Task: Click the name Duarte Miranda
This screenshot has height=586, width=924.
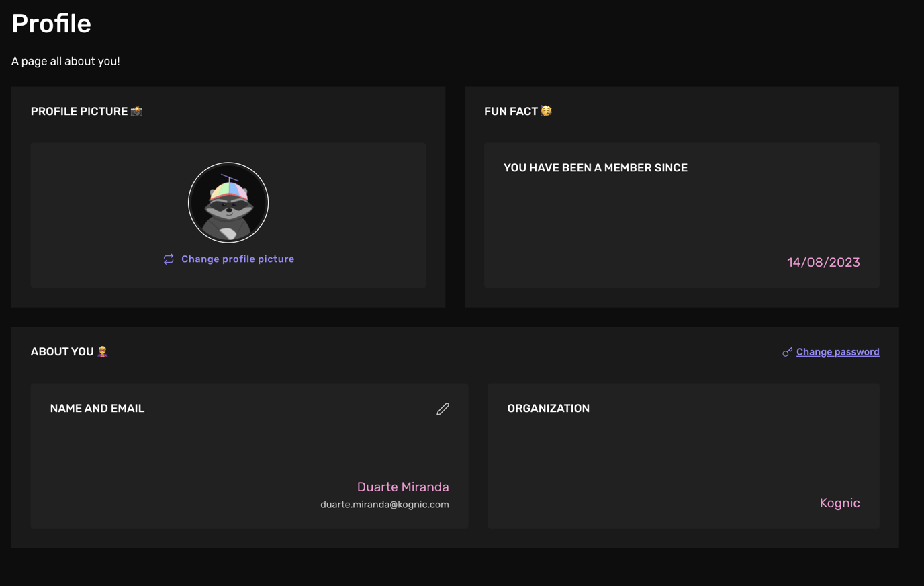Action: tap(402, 487)
